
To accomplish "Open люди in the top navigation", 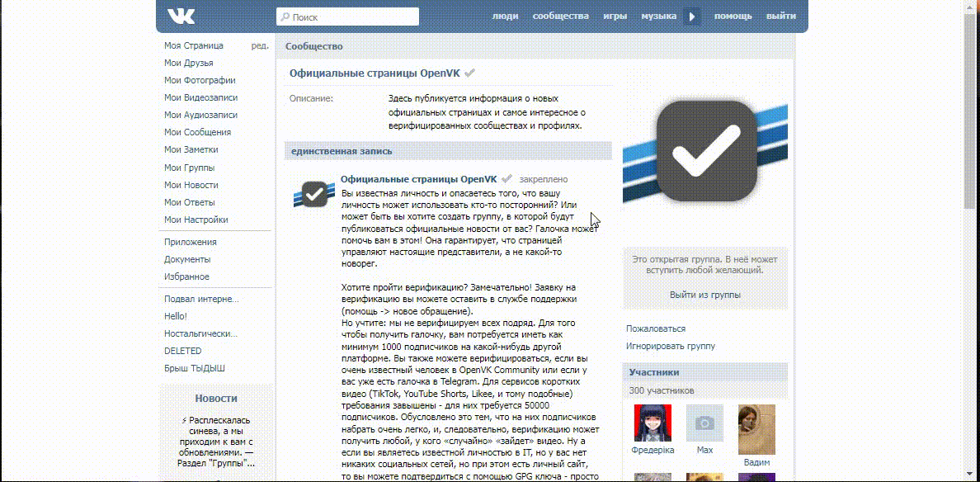I will [505, 17].
